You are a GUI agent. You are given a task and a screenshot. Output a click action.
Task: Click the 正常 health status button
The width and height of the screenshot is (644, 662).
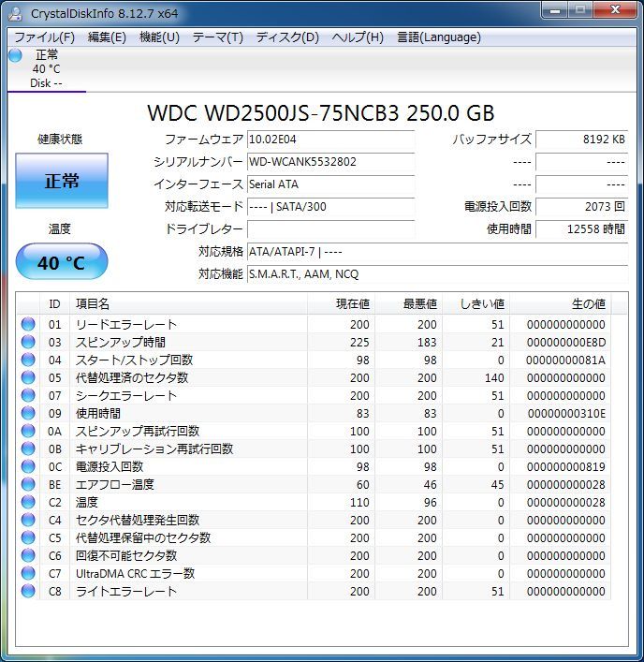point(62,181)
